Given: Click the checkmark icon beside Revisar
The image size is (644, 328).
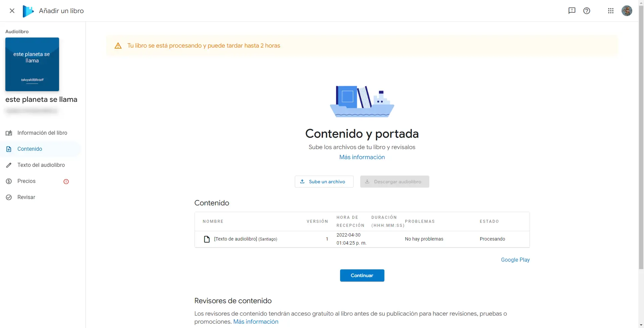Looking at the screenshot, I should pos(9,197).
